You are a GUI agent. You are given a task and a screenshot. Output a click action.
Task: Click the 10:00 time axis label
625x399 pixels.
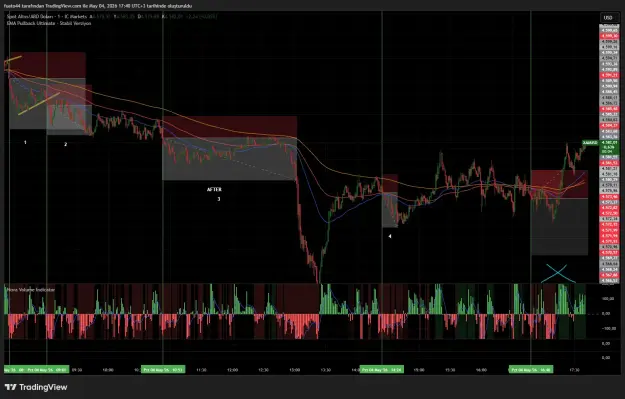tap(108, 370)
